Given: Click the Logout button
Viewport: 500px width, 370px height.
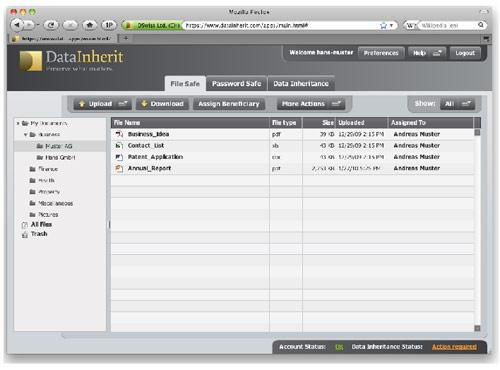Looking at the screenshot, I should pyautogui.click(x=465, y=53).
